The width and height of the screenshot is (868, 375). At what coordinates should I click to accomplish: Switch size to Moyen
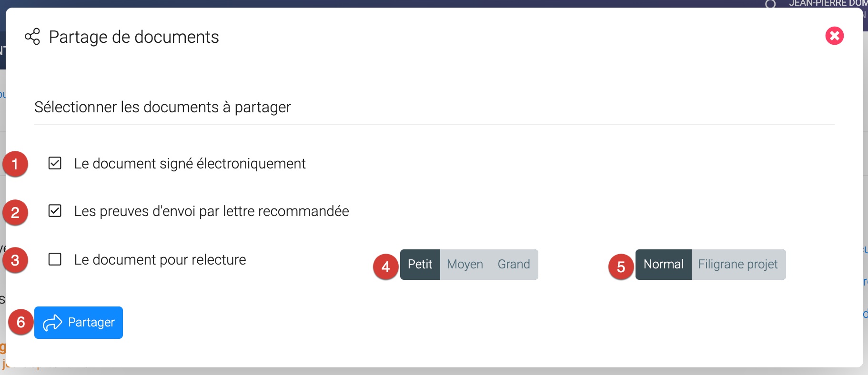pos(465,265)
